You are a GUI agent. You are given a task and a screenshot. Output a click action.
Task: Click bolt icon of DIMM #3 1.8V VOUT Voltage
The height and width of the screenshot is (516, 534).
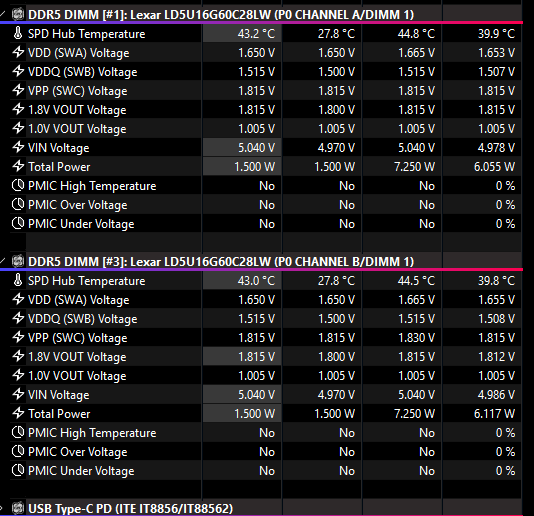[18, 357]
